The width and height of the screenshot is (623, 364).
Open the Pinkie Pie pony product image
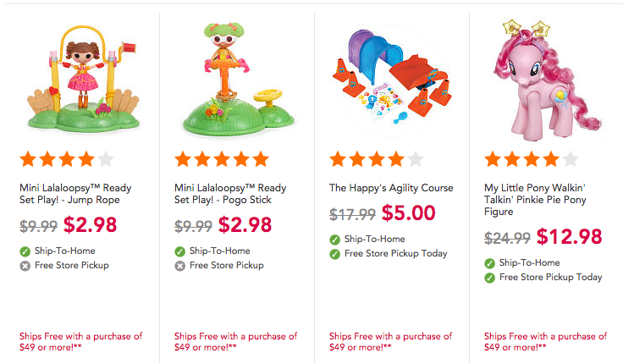(547, 80)
